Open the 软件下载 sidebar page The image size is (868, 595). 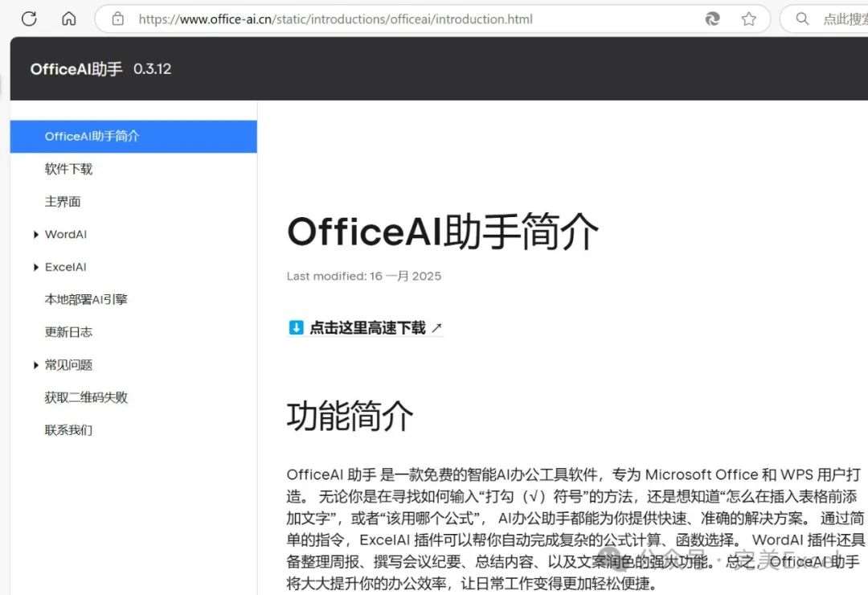(68, 169)
